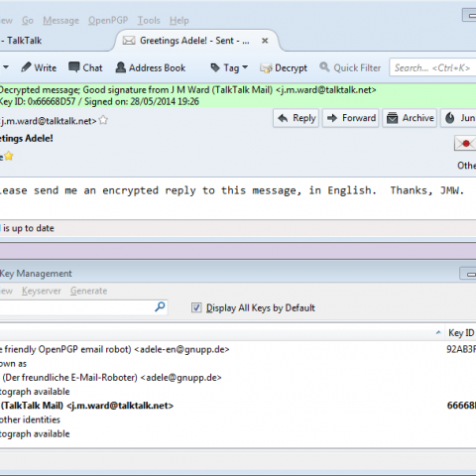Click the Reply button

(x=296, y=118)
